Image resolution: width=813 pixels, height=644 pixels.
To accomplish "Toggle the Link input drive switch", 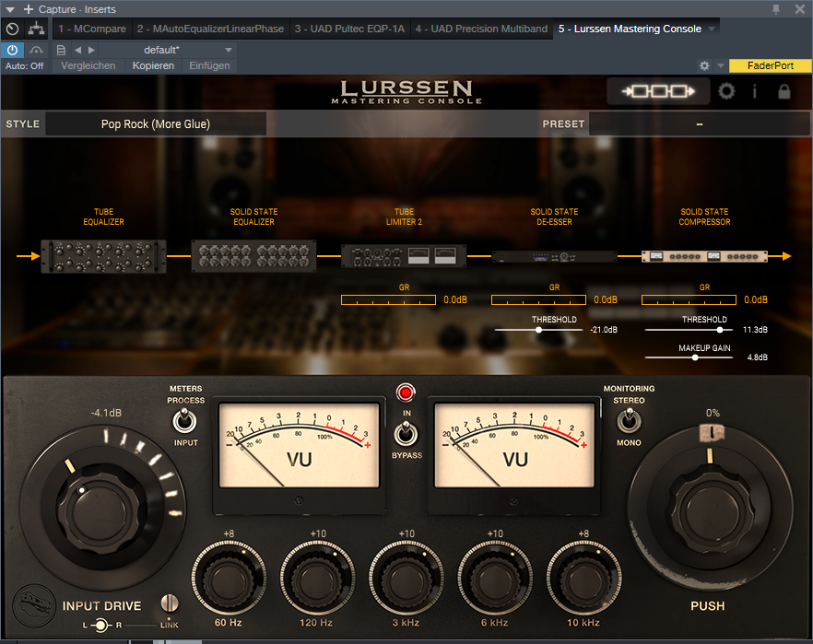I will pyautogui.click(x=169, y=603).
